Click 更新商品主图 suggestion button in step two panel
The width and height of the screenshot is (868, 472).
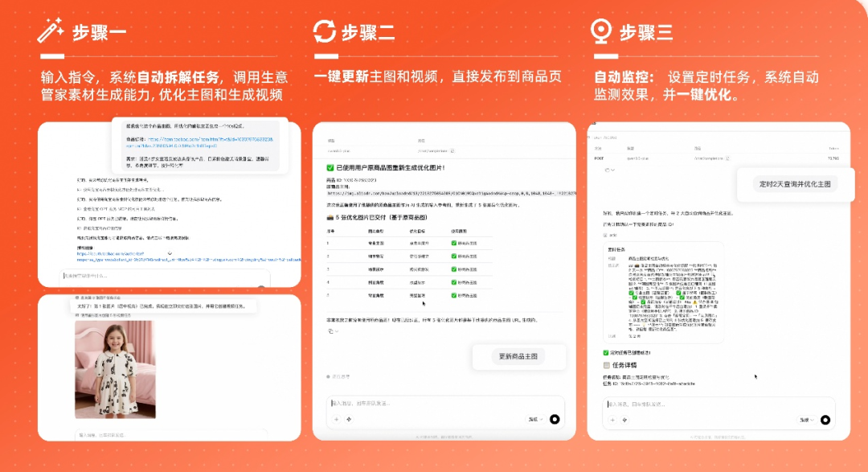click(x=518, y=357)
